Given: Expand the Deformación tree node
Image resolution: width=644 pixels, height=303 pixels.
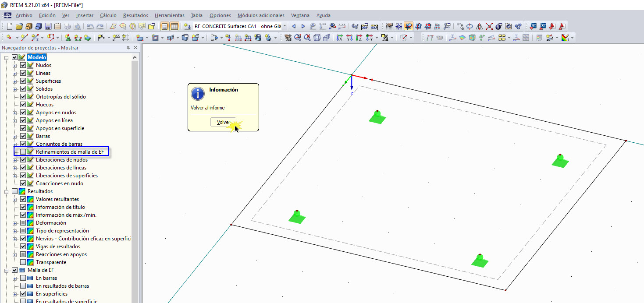Looking at the screenshot, I should click(15, 223).
